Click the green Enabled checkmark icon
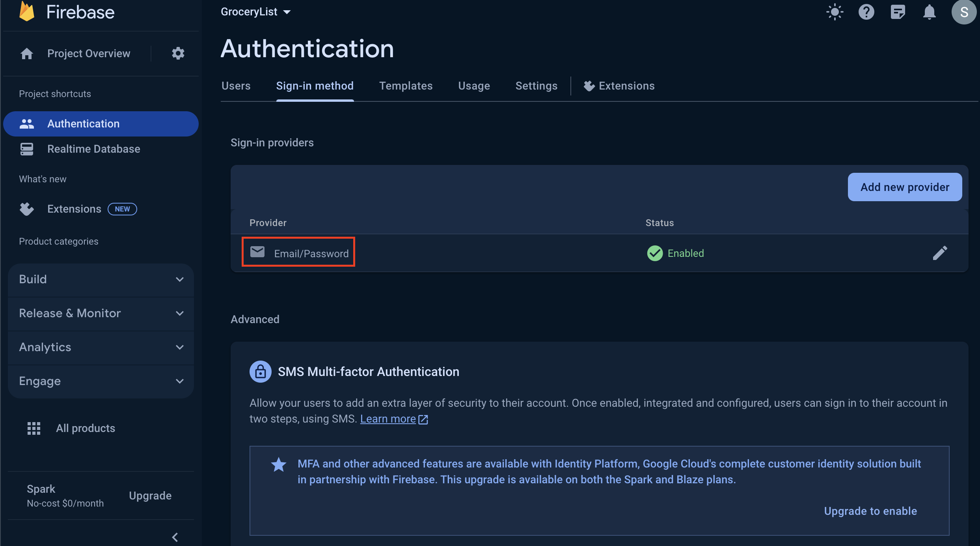980x546 pixels. [x=655, y=253]
